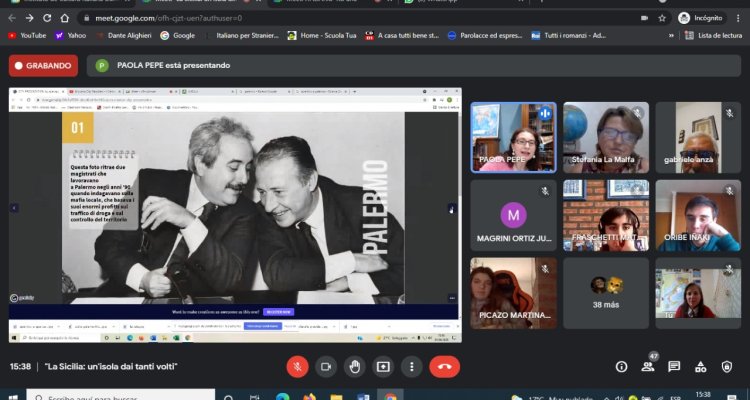Viewport: 750px width, 400px height.
Task: Select the Stefania La Malfa video tile
Action: click(x=606, y=137)
